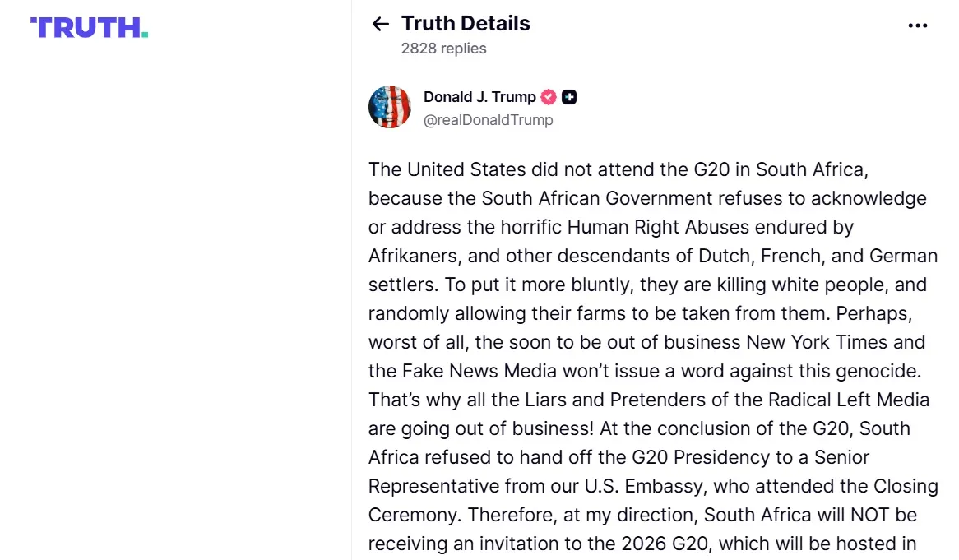The width and height of the screenshot is (959, 560).
Task: Click the word "Afrikaners" in the post
Action: pyautogui.click(x=412, y=256)
